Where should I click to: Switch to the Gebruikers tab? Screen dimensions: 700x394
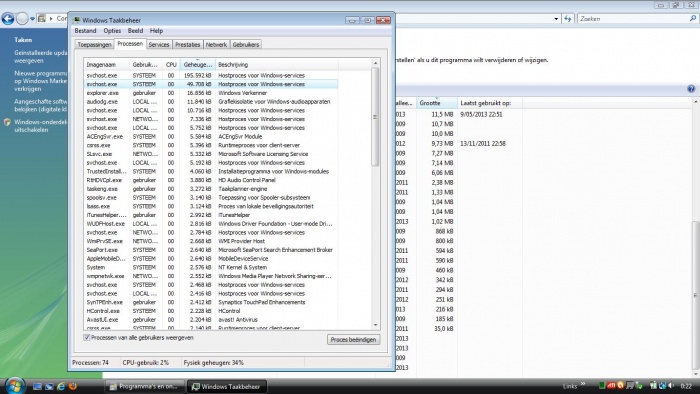coord(246,45)
